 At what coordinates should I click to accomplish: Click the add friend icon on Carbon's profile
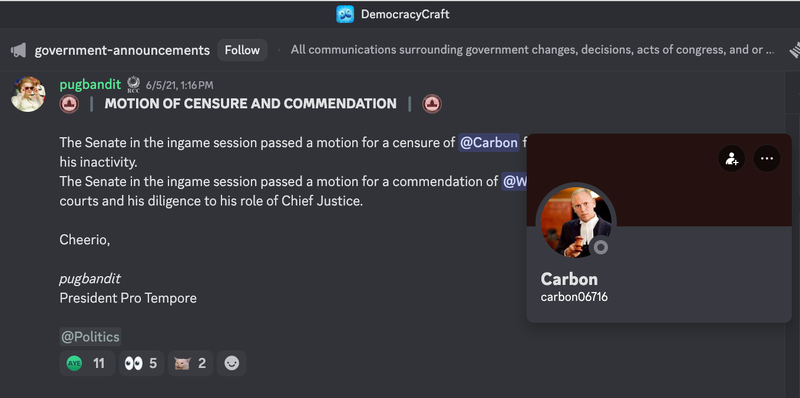point(732,158)
